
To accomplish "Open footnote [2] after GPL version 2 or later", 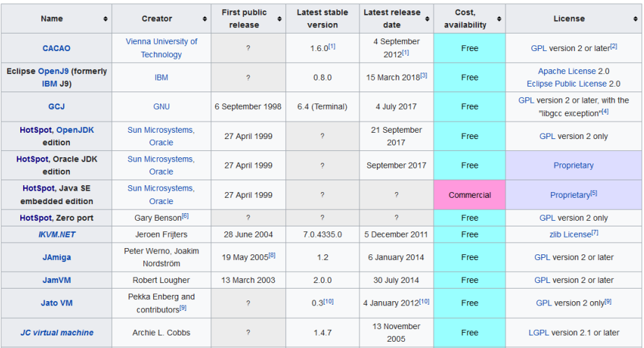I will (614, 46).
